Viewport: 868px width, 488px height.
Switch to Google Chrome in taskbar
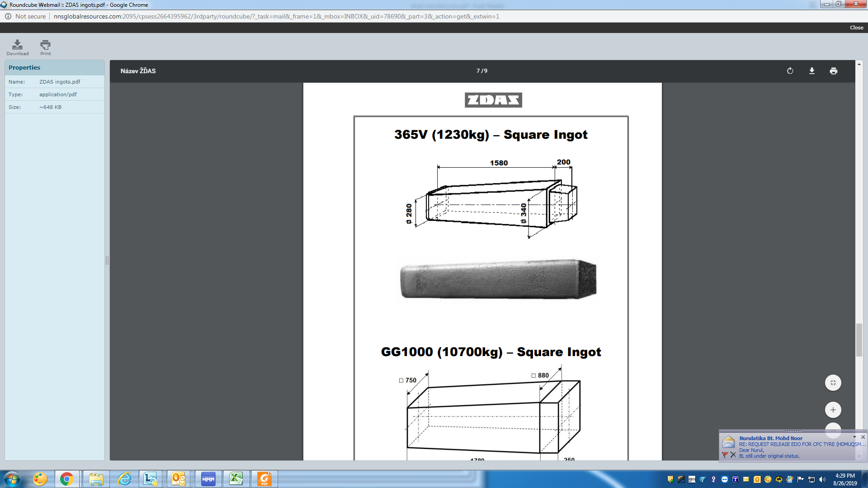click(67, 479)
